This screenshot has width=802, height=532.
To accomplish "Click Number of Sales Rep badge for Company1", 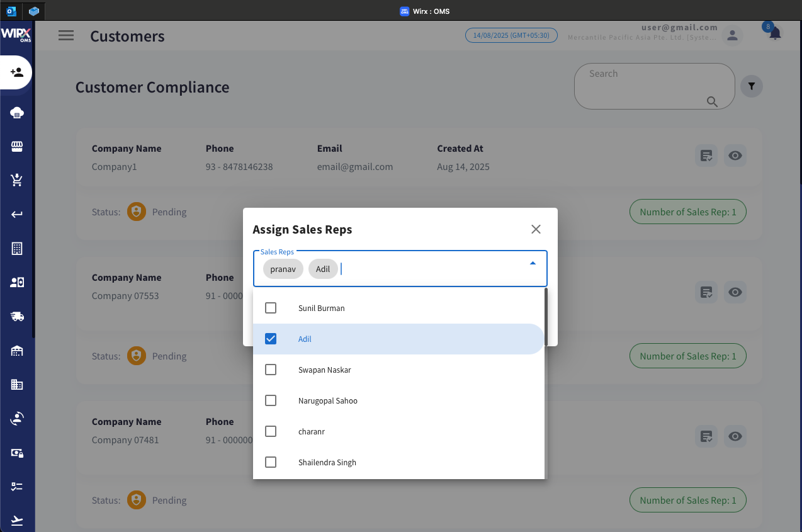I will pos(687,212).
